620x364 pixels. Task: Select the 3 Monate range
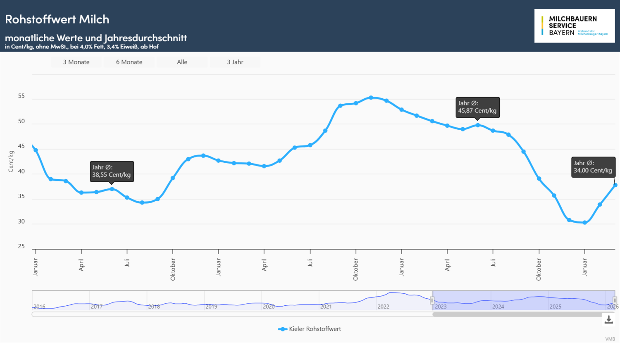(x=76, y=62)
